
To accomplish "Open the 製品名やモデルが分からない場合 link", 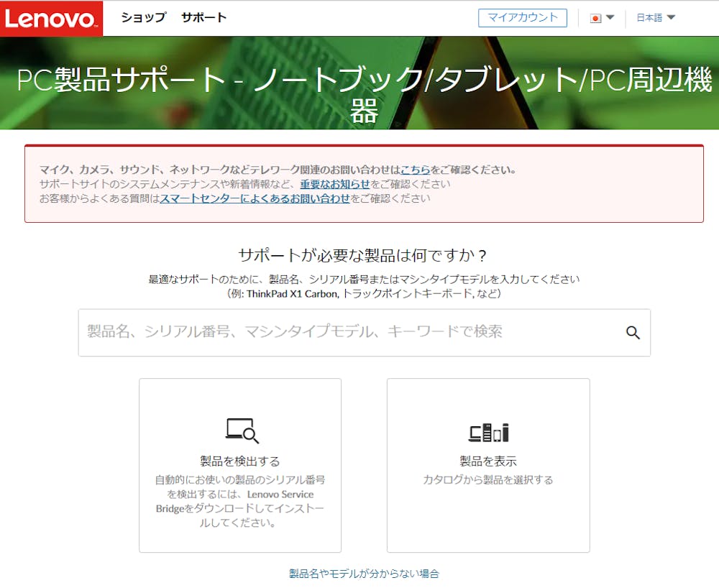I will point(364,574).
